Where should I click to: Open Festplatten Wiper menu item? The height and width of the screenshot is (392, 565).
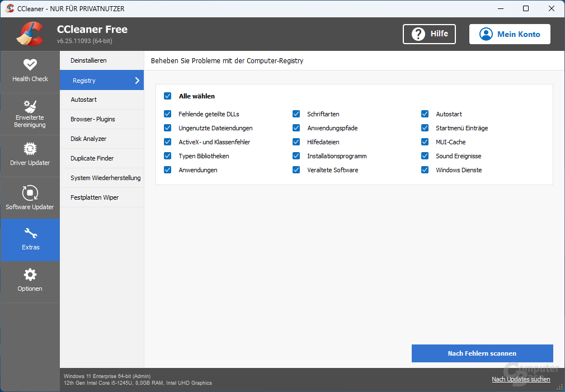[x=102, y=197]
